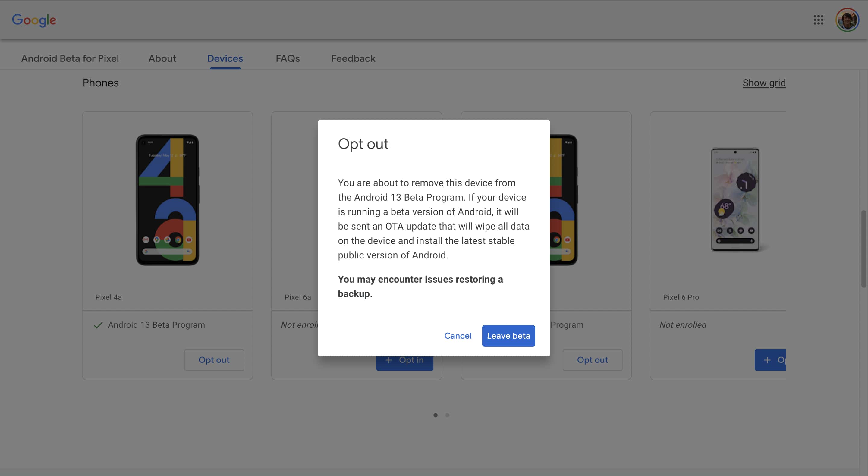Open the account profile avatar
The width and height of the screenshot is (868, 476).
coord(847,20)
